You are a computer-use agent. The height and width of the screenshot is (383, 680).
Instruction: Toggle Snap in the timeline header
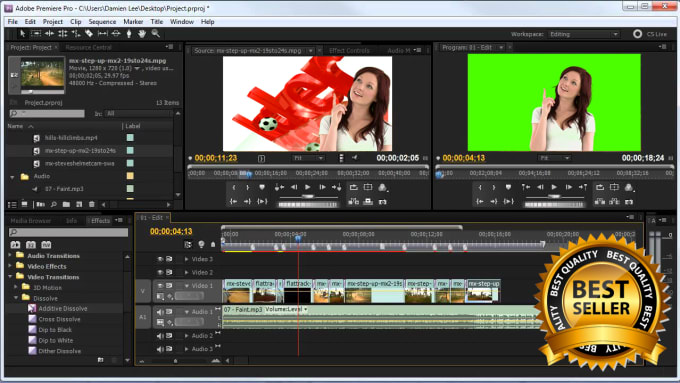coord(188,245)
